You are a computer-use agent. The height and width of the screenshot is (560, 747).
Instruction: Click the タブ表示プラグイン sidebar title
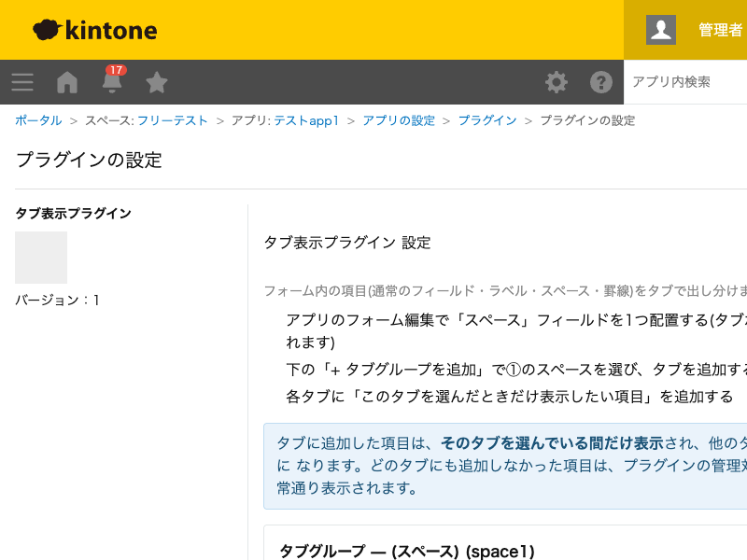click(x=74, y=213)
